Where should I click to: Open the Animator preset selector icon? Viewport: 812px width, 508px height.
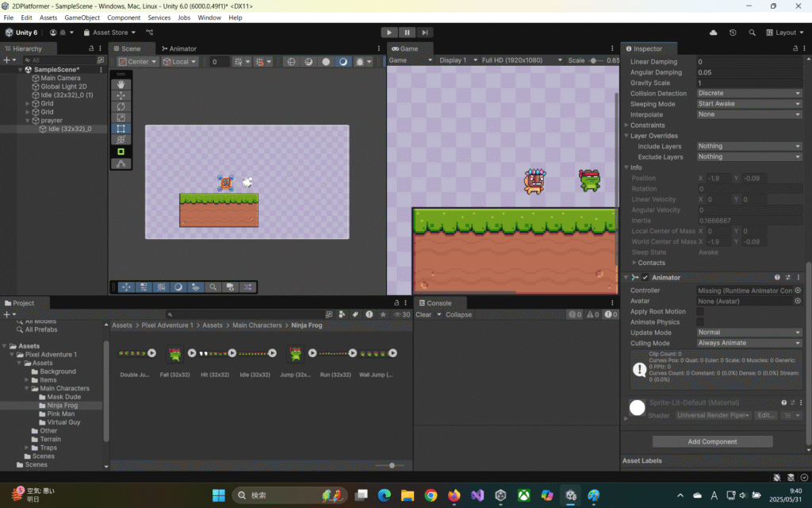[x=787, y=277]
